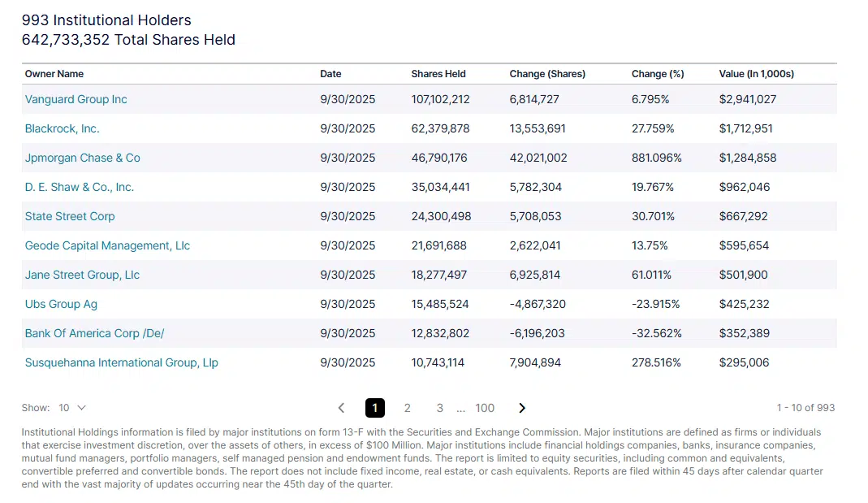Image resolution: width=868 pixels, height=503 pixels.
Task: Jump to last page 100
Action: (x=485, y=408)
